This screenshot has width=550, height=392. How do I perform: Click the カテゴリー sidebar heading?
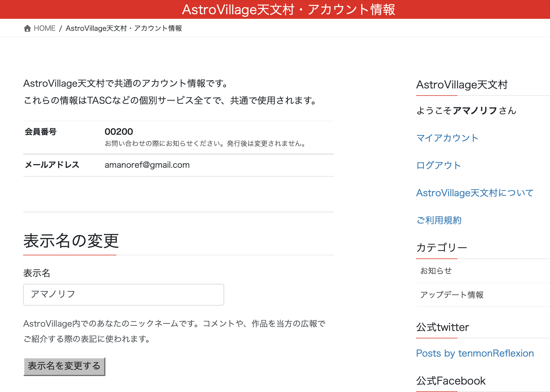pos(441,248)
